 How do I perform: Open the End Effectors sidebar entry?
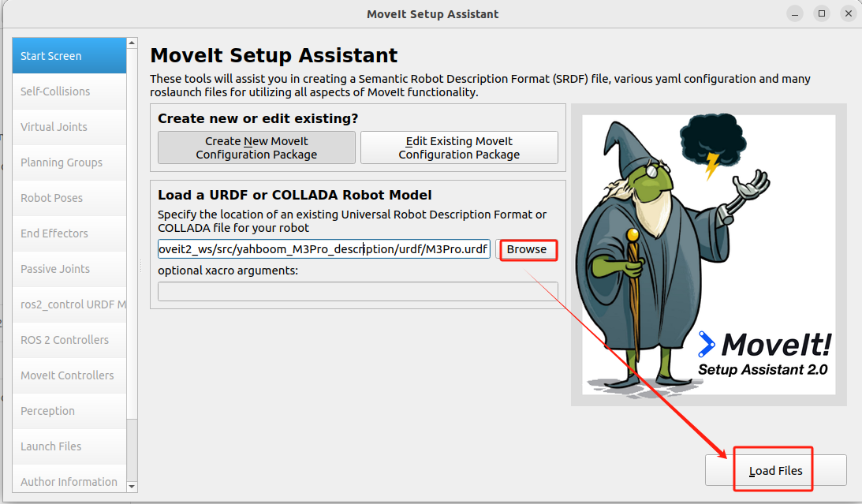coord(69,233)
